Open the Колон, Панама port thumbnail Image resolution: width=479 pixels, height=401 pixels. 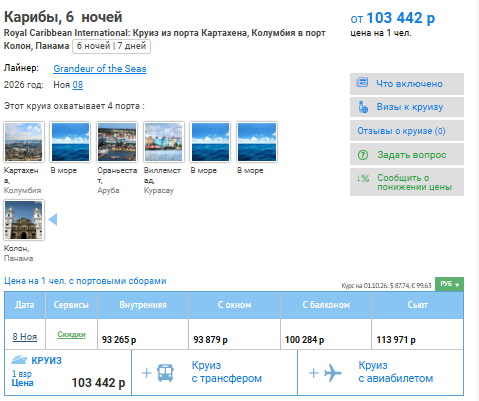(x=24, y=220)
